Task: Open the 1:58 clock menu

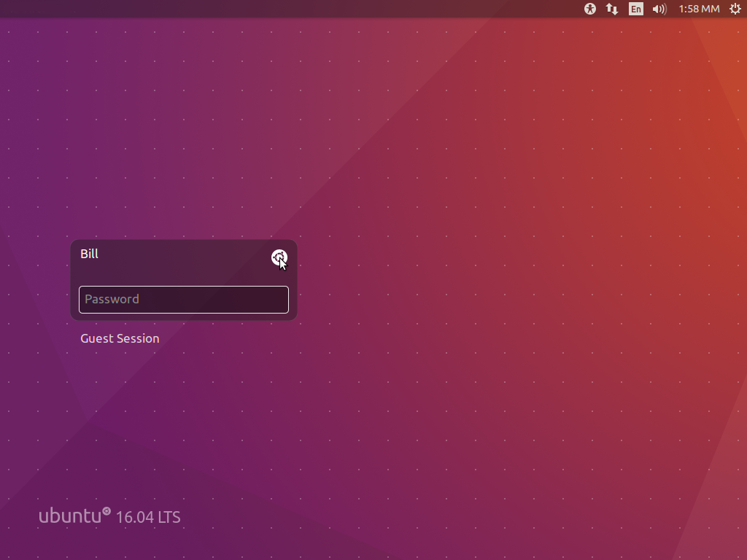Action: pyautogui.click(x=699, y=9)
